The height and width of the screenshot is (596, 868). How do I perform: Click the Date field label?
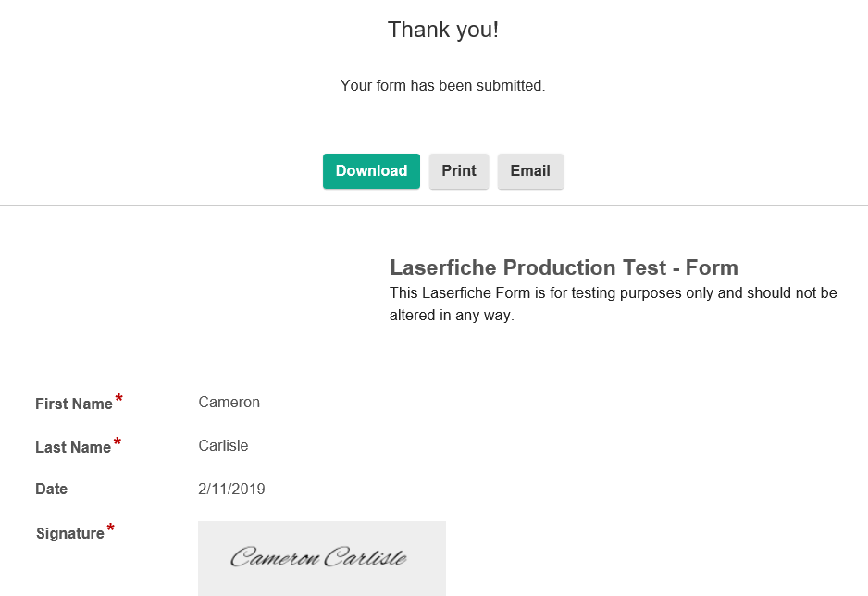(52, 490)
